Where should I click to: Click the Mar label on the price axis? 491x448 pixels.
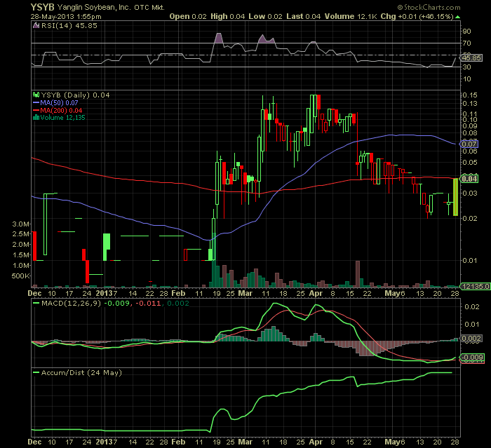(245, 293)
